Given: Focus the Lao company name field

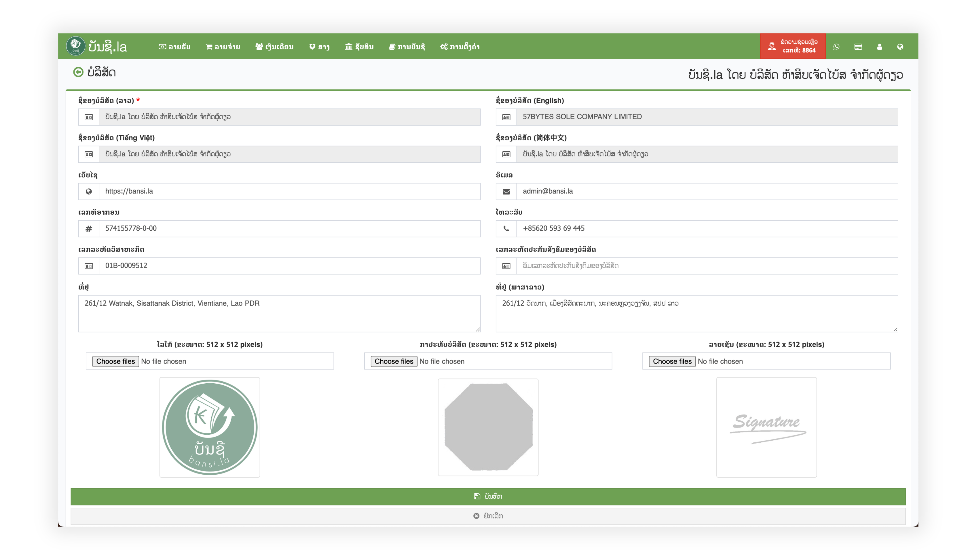Looking at the screenshot, I should coord(289,117).
